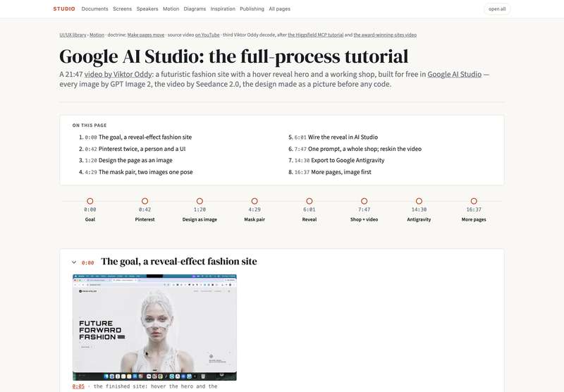Jump to 0:42 Pinterest twice contents entry

click(135, 149)
